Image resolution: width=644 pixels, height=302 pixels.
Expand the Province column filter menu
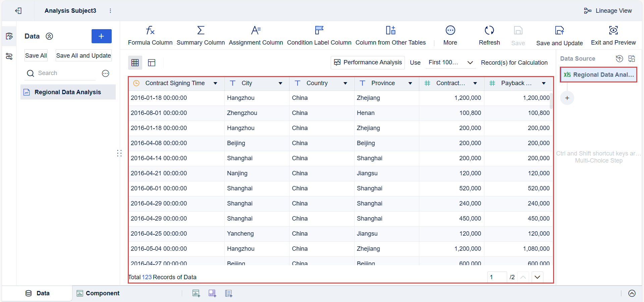(x=410, y=83)
